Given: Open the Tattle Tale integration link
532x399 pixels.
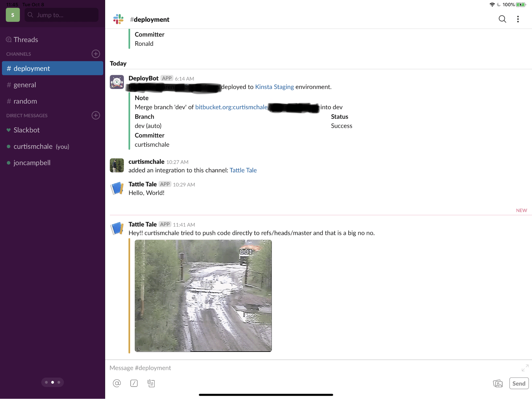Looking at the screenshot, I should [x=243, y=170].
